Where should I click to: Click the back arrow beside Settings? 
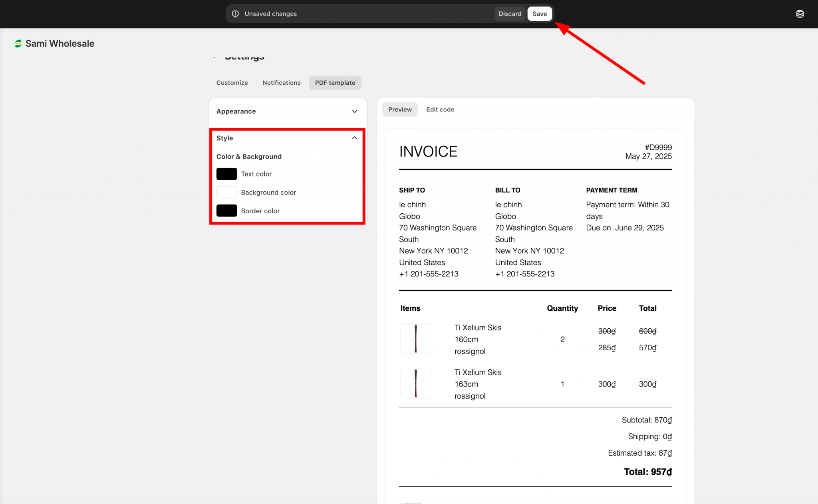[x=215, y=57]
